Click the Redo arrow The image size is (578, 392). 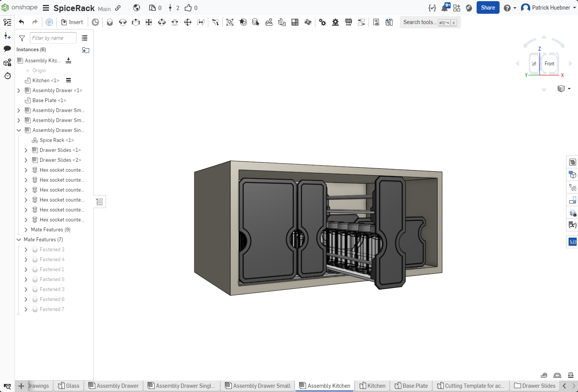pos(35,22)
